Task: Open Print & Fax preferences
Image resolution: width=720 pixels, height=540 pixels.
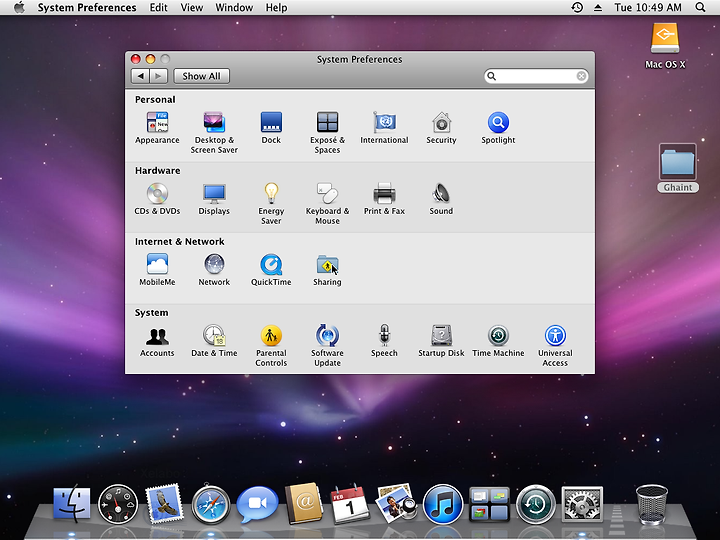Action: click(x=384, y=199)
